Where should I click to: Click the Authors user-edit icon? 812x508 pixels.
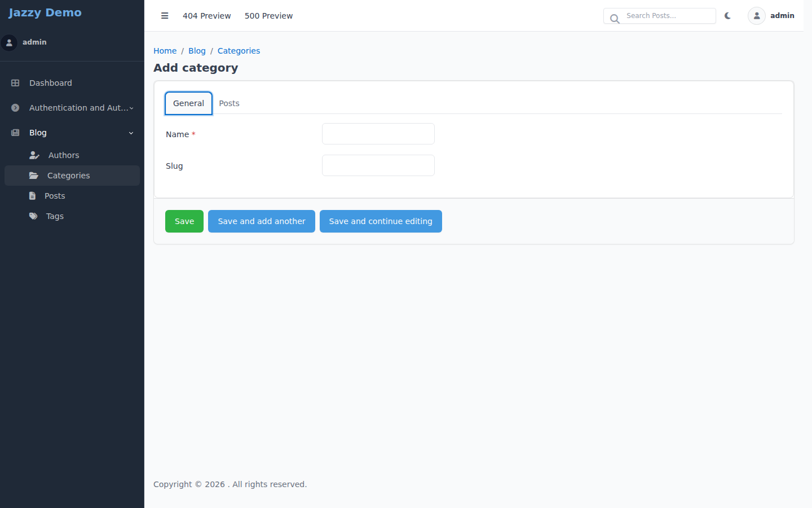click(34, 155)
